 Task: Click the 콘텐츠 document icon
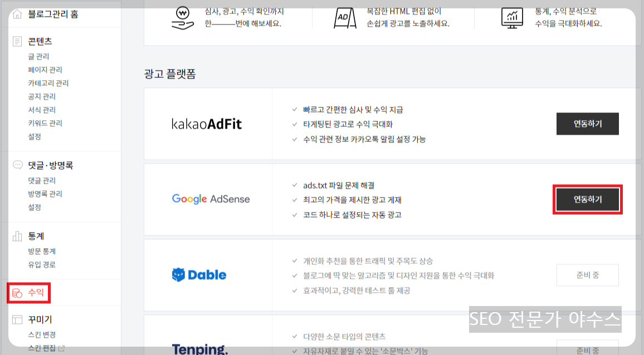17,41
